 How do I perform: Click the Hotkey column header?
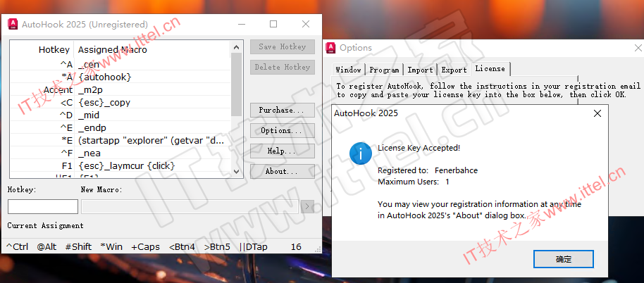[x=42, y=49]
